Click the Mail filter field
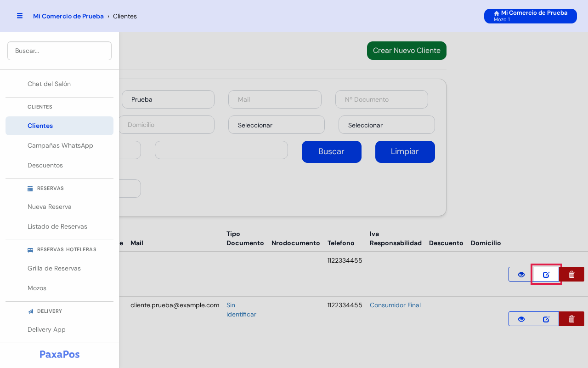The image size is (588, 368). (x=275, y=99)
